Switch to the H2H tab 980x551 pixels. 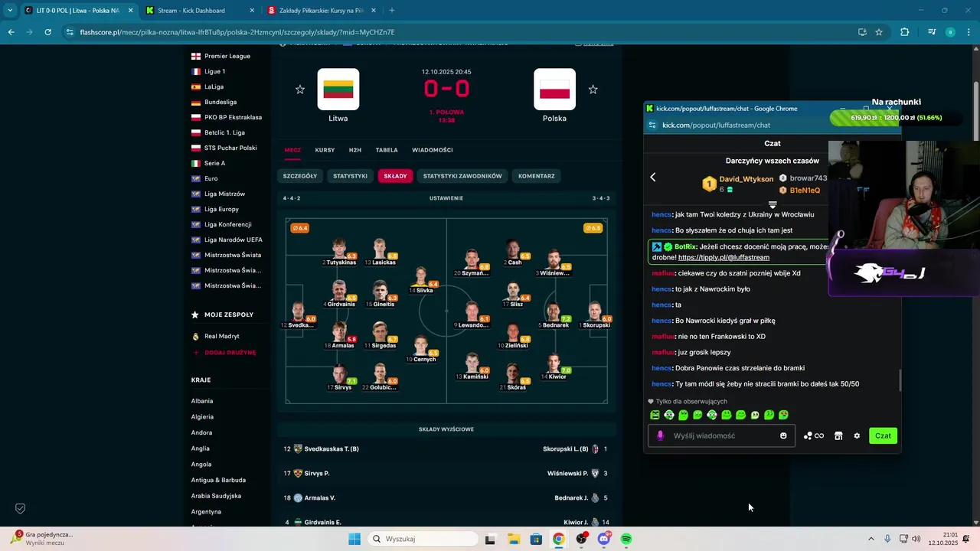[x=355, y=150]
